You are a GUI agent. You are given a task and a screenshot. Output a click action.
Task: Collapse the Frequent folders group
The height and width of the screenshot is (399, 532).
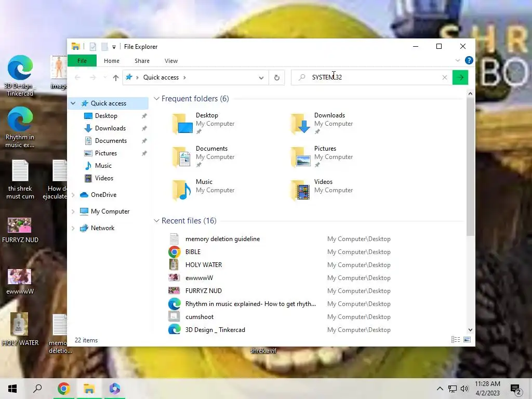tap(156, 99)
